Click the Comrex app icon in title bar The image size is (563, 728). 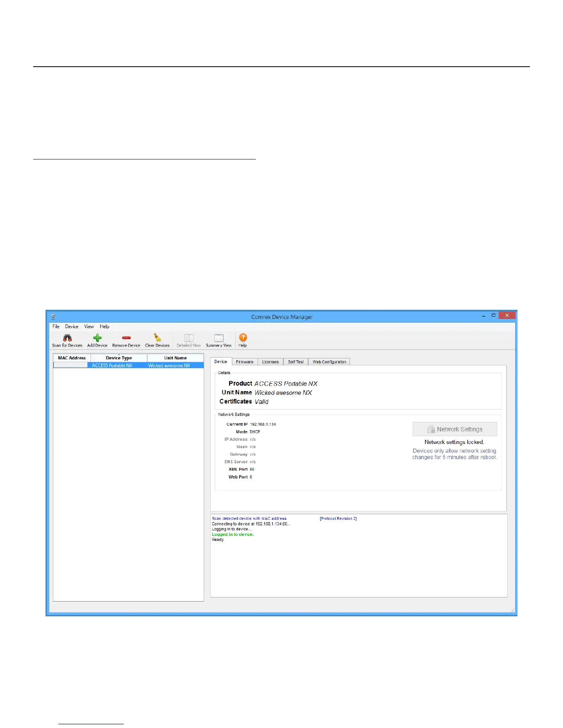coord(53,317)
